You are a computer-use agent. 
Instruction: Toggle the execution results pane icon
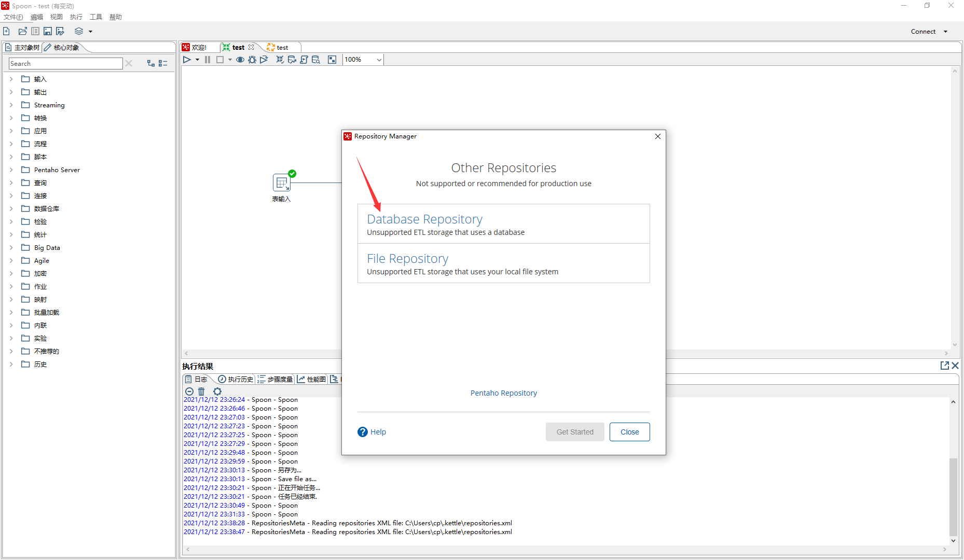[x=332, y=60]
